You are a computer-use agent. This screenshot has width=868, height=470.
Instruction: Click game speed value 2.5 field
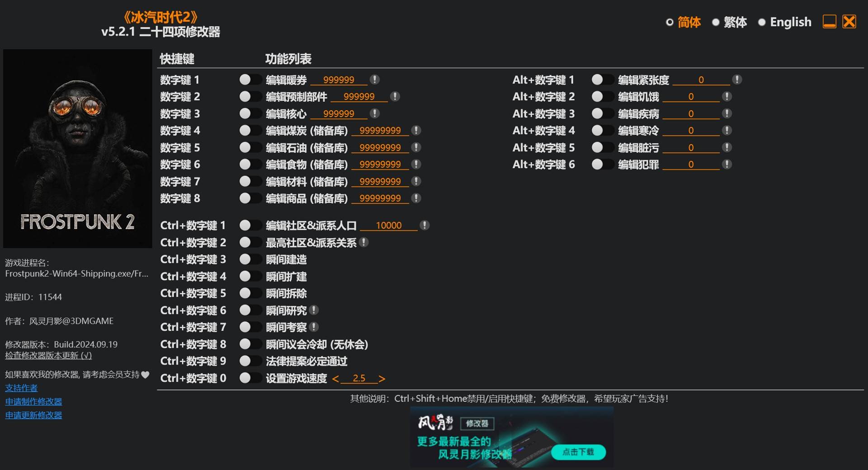pyautogui.click(x=359, y=378)
